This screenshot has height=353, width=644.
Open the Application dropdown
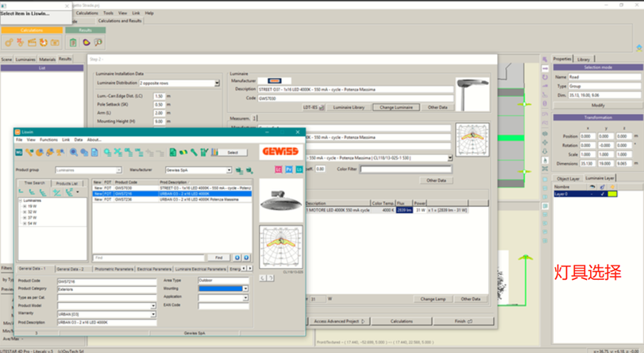[x=245, y=297]
